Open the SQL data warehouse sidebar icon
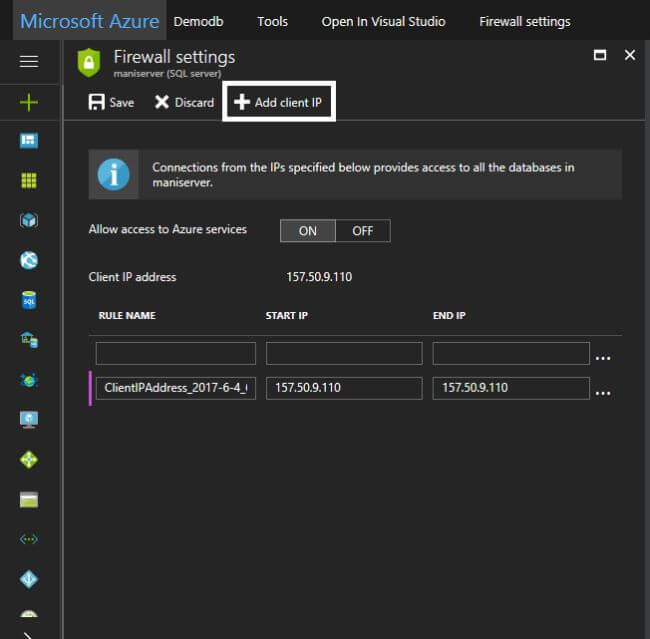 pyautogui.click(x=29, y=340)
